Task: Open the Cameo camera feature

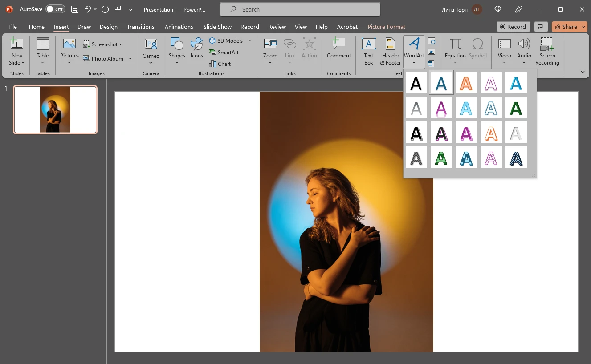Action: point(151,50)
